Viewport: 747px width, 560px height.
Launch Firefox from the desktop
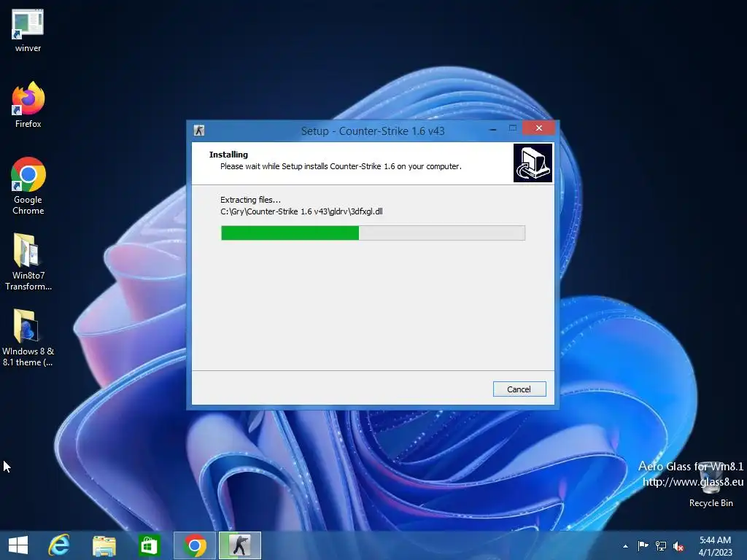coord(28,105)
